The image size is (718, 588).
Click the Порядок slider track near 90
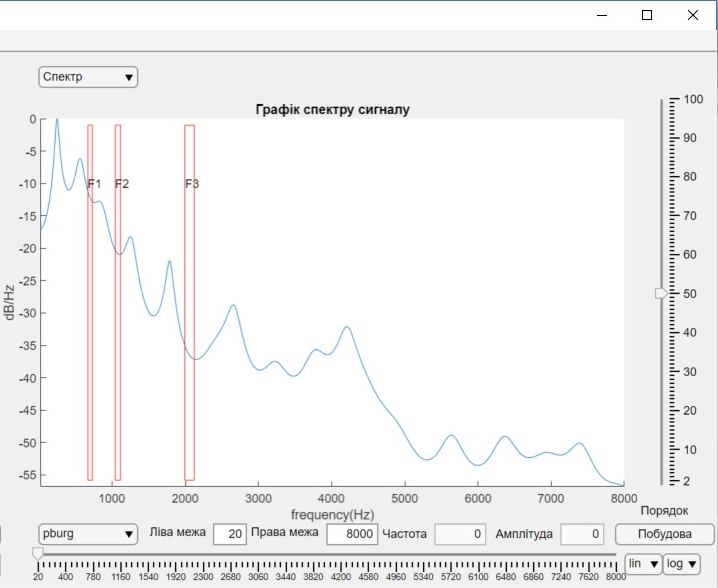pos(660,138)
